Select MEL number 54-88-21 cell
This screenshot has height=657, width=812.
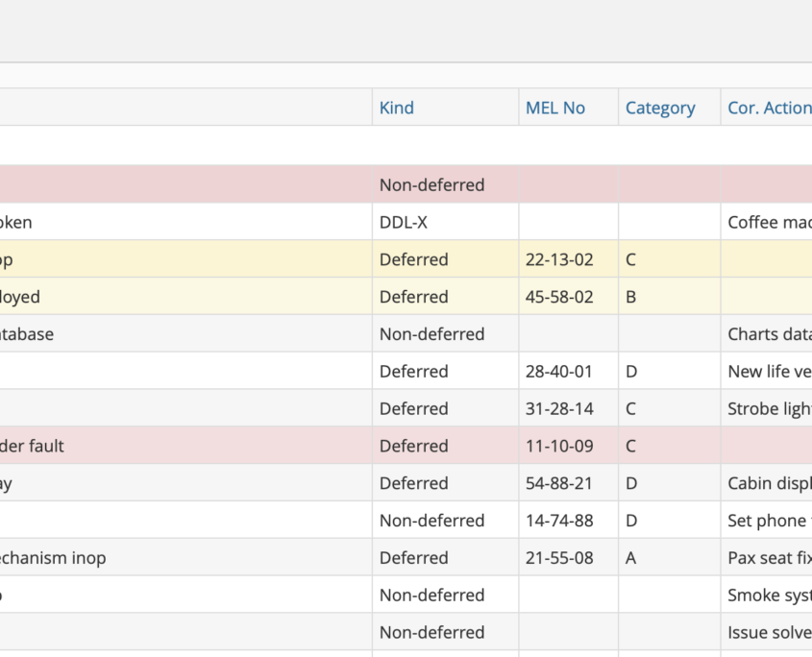(x=558, y=484)
